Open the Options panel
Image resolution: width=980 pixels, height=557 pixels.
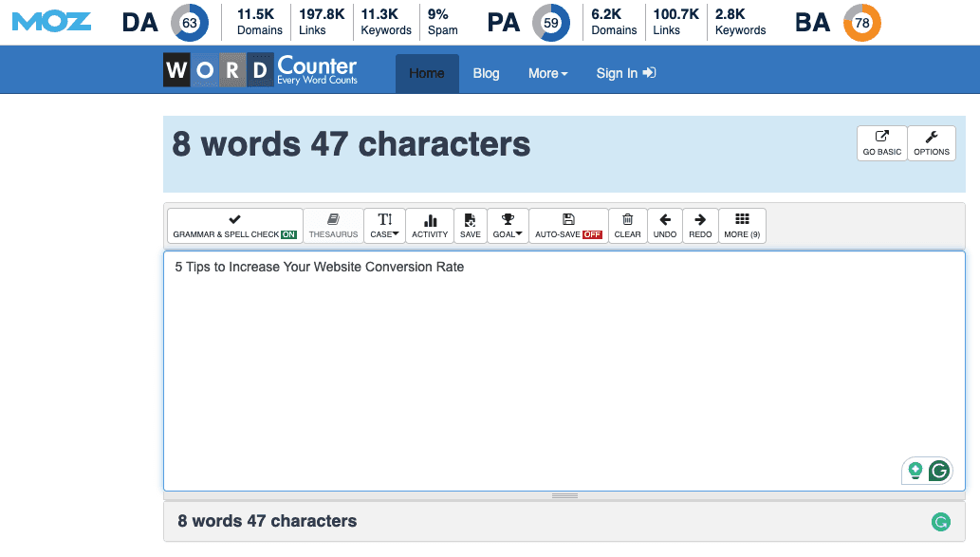(931, 143)
